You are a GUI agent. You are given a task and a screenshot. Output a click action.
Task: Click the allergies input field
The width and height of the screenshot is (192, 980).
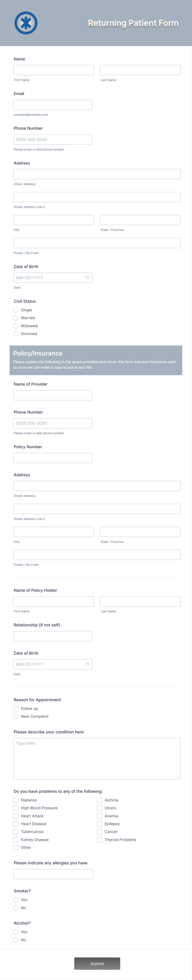(x=53, y=874)
